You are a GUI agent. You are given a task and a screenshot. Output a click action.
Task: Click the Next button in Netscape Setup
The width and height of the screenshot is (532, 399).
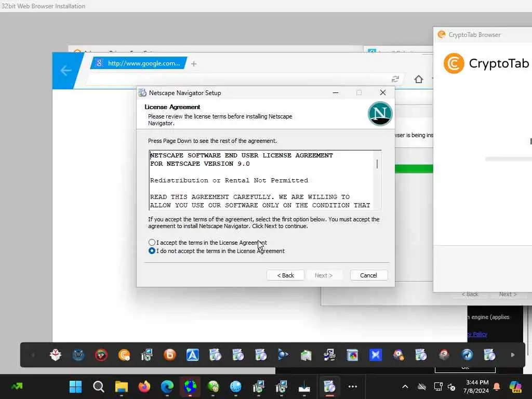point(323,275)
